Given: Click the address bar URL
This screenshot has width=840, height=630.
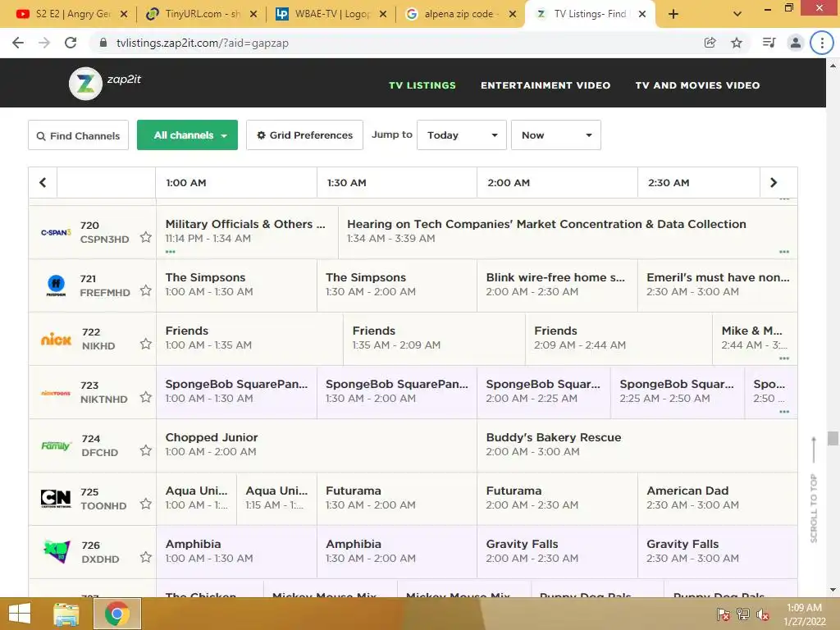Looking at the screenshot, I should pos(203,43).
